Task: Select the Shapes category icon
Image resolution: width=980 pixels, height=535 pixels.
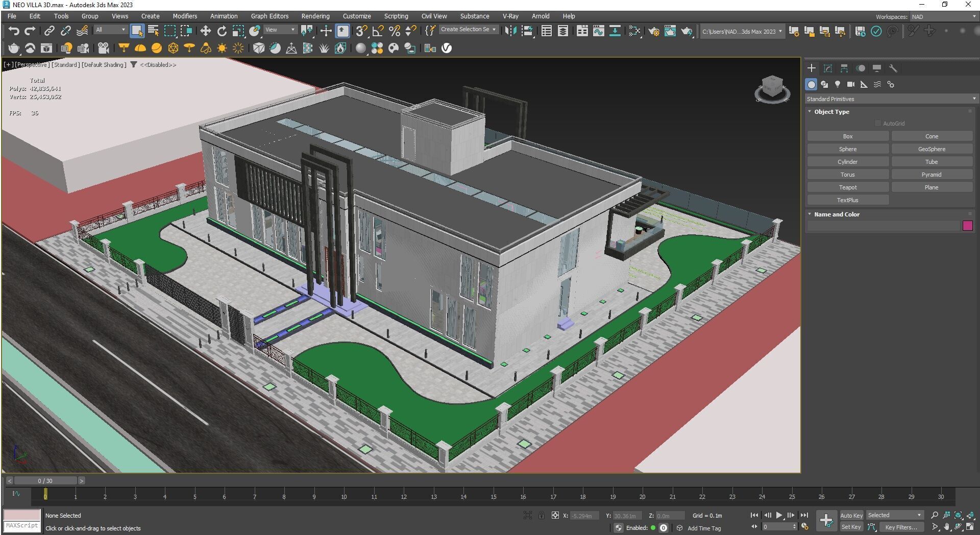Action: 824,84
